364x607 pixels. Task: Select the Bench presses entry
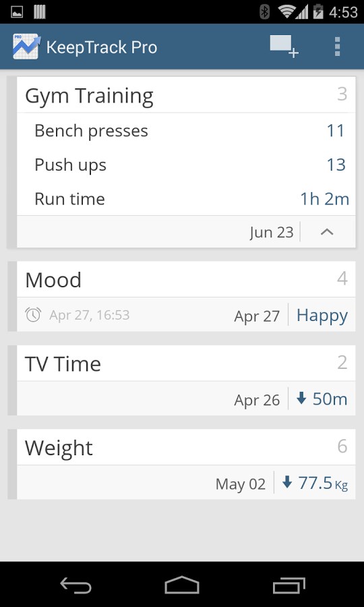pyautogui.click(x=186, y=130)
